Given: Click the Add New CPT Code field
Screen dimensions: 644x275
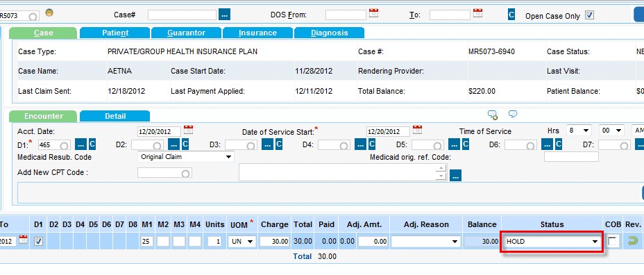Looking at the screenshot, I should pyautogui.click(x=164, y=173).
